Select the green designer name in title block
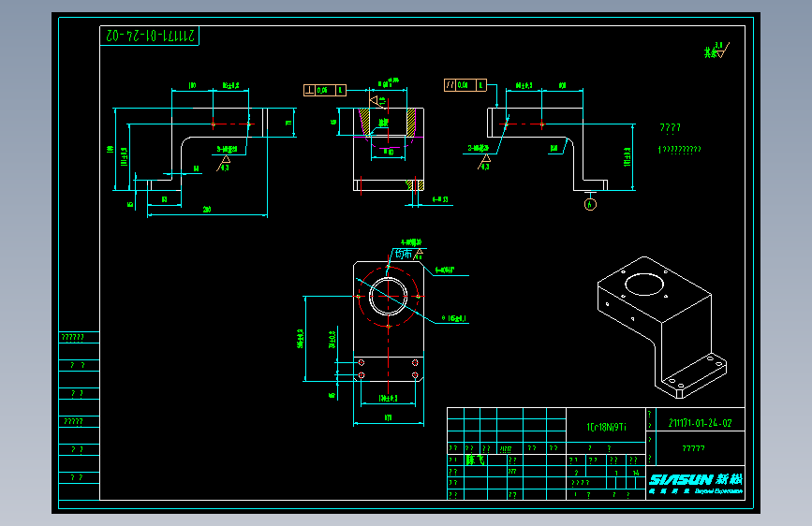Viewport: 812px width, 526px height. pyautogui.click(x=475, y=460)
